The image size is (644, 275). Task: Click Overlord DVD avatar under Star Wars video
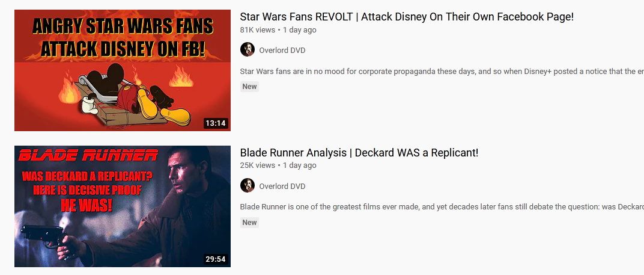pyautogui.click(x=248, y=49)
